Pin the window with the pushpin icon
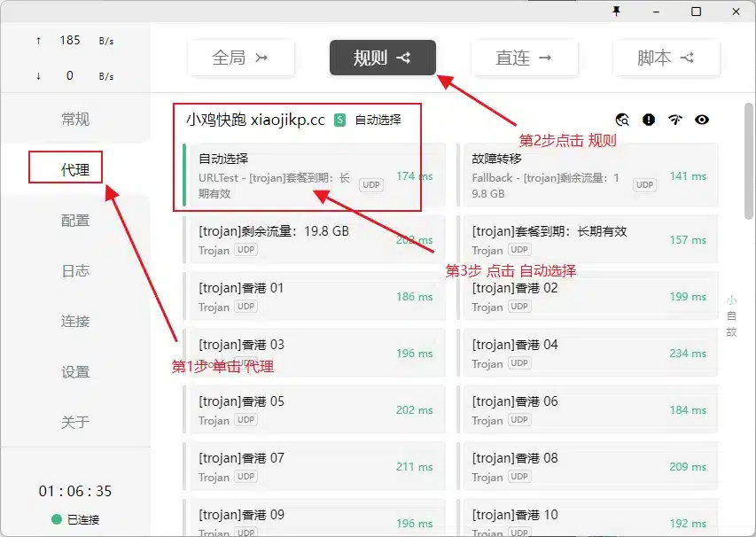The width and height of the screenshot is (756, 537). pyautogui.click(x=616, y=12)
